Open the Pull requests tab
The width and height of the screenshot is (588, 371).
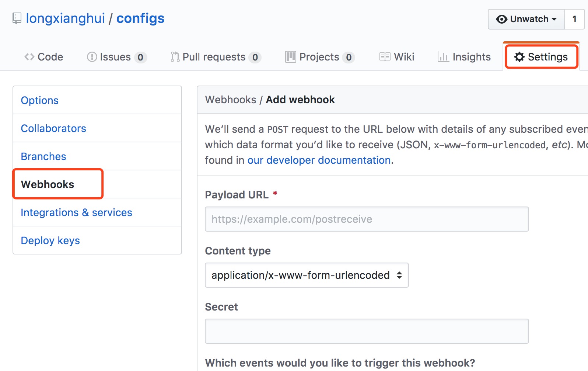pyautogui.click(x=216, y=57)
